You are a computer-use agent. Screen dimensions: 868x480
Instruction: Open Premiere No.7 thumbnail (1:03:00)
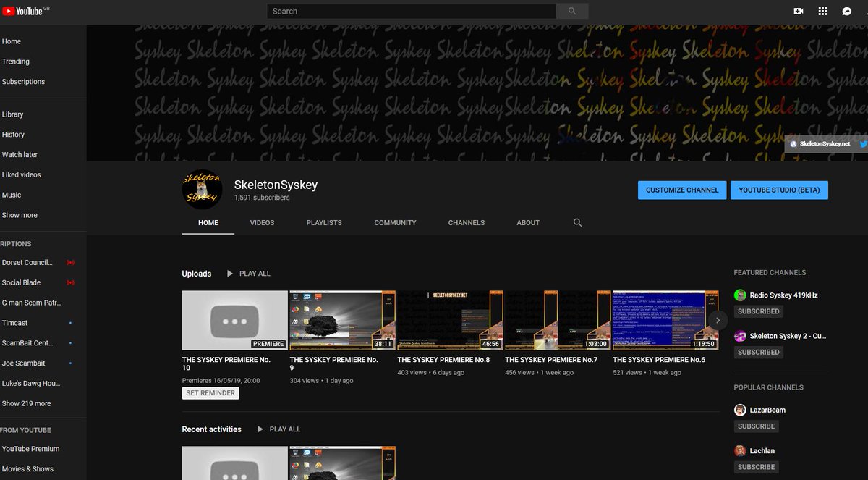coord(558,321)
